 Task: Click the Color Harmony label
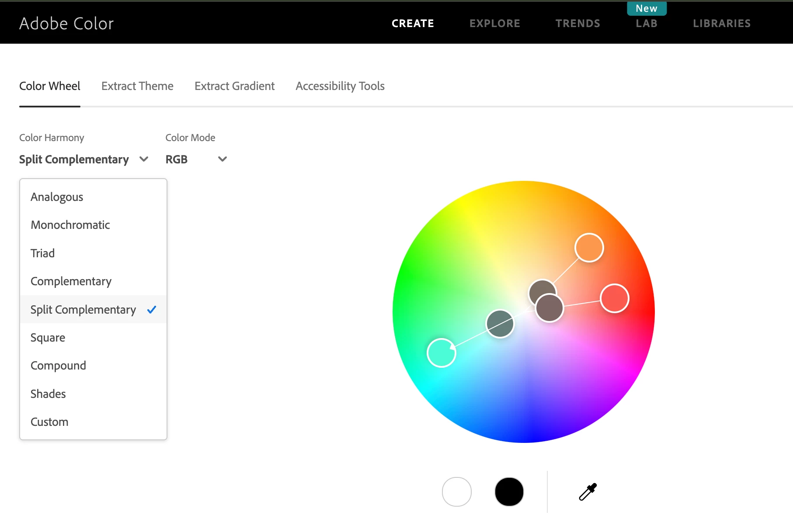52,138
